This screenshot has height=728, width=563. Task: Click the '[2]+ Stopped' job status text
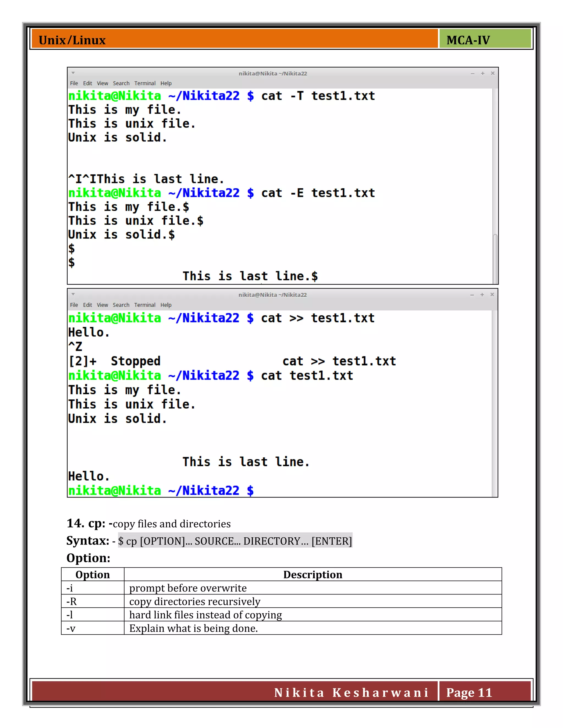tap(114, 361)
